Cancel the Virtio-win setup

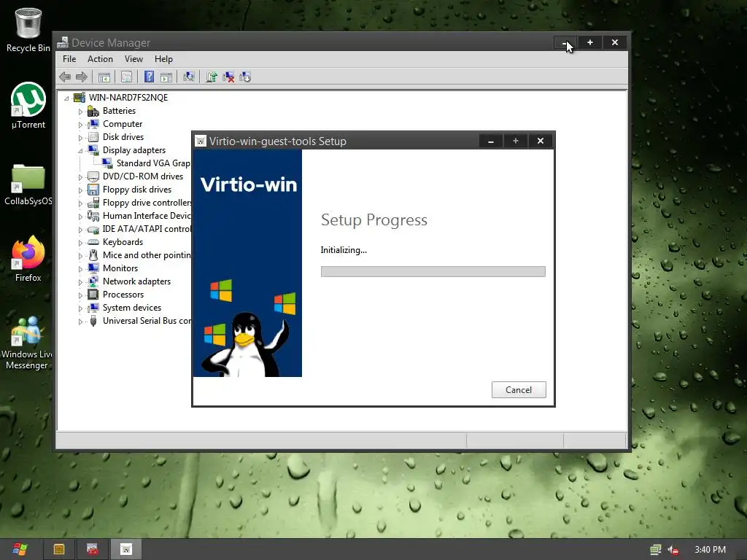pyautogui.click(x=519, y=390)
